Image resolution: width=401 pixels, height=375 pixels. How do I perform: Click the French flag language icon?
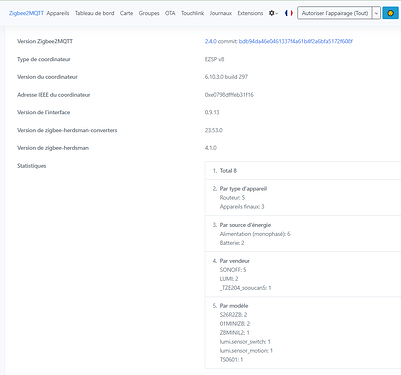[x=289, y=13]
